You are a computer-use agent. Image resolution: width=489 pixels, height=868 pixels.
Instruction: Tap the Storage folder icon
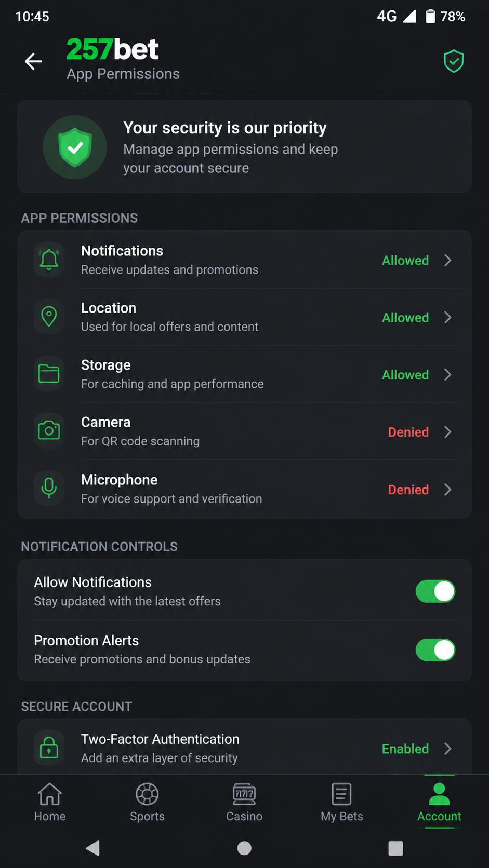pos(49,374)
